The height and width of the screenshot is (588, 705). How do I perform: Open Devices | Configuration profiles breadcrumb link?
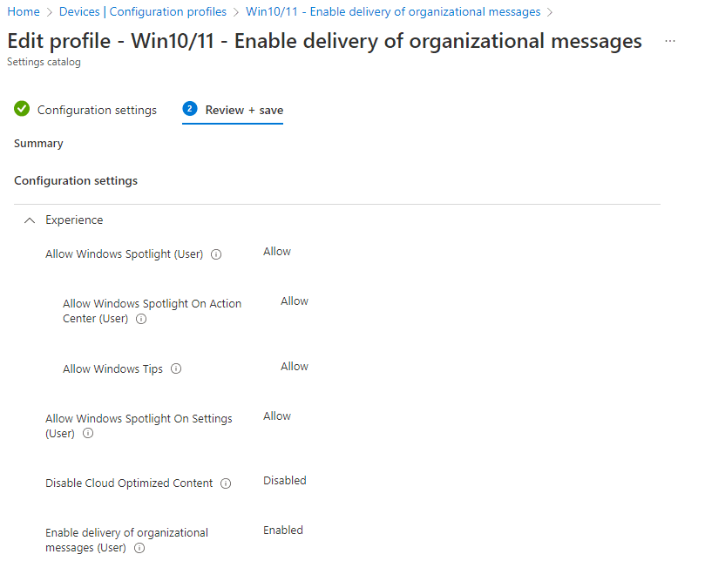[143, 12]
